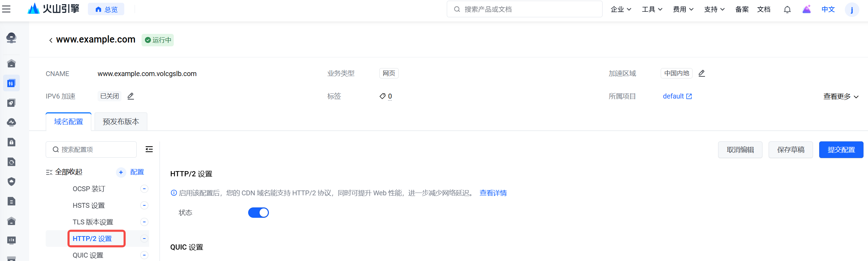The image size is (868, 261).
Task: Click the tag icon next to 标签
Action: tap(382, 96)
